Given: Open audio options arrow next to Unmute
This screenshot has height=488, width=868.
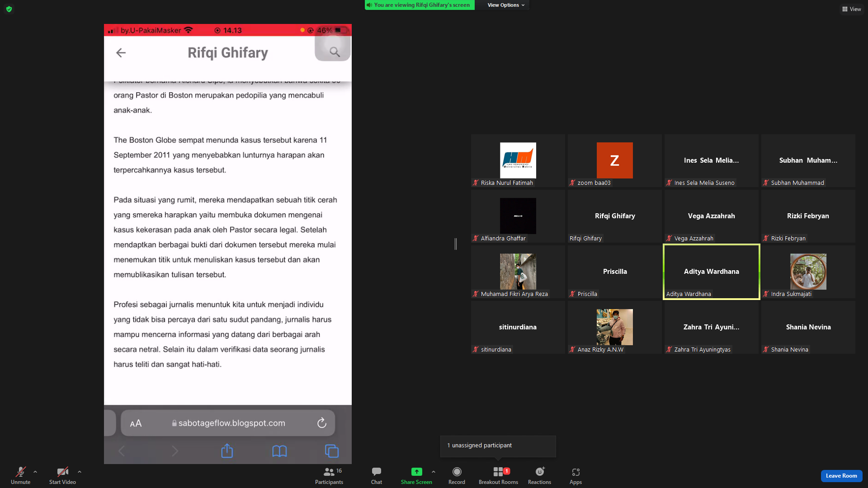Looking at the screenshot, I should point(35,472).
